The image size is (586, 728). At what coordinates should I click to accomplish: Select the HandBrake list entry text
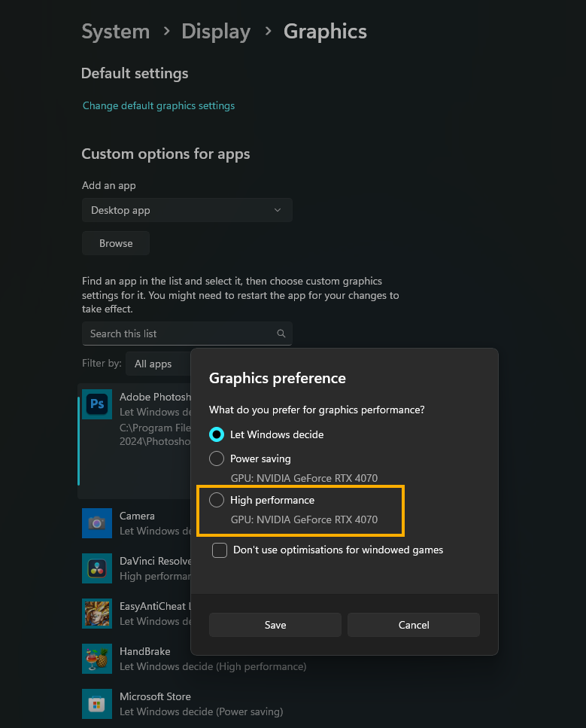[144, 651]
